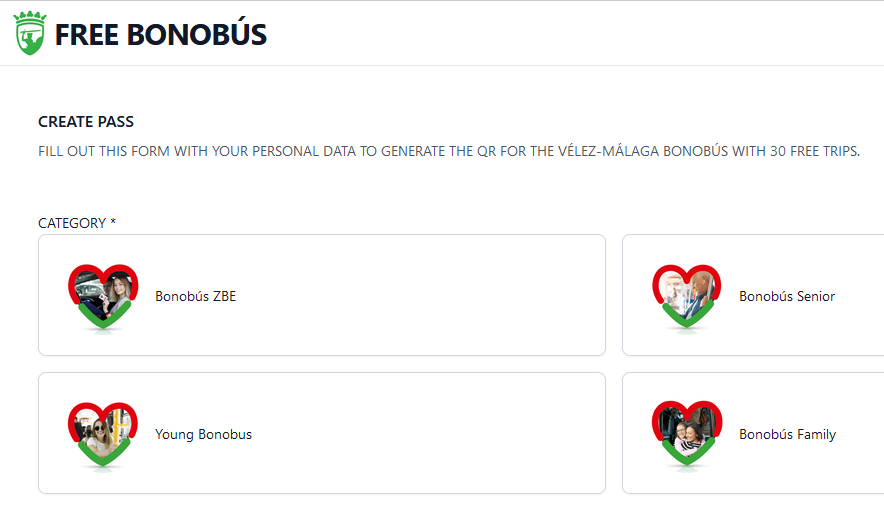Click the Young Bonobus heart icon

pyautogui.click(x=103, y=431)
